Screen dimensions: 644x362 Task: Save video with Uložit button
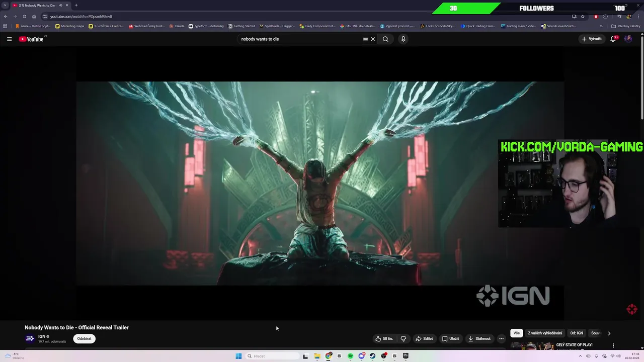tap(450, 339)
